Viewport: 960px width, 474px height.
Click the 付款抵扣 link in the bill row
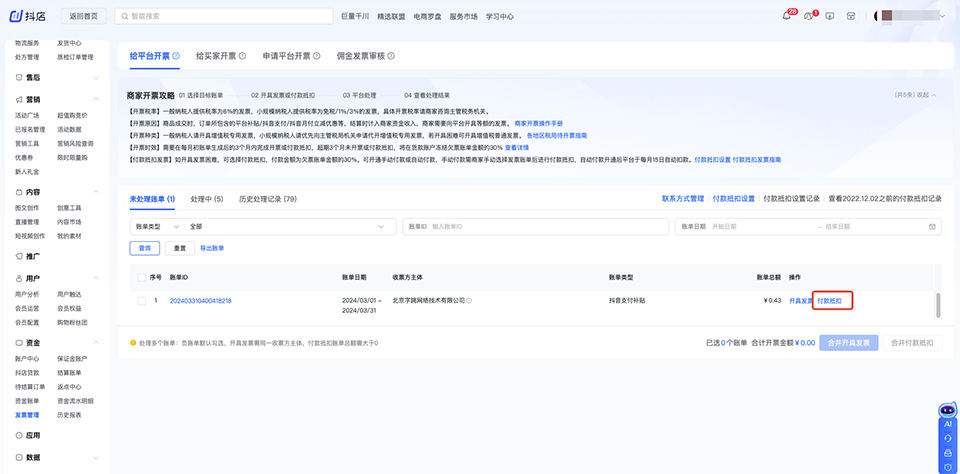[x=831, y=300]
